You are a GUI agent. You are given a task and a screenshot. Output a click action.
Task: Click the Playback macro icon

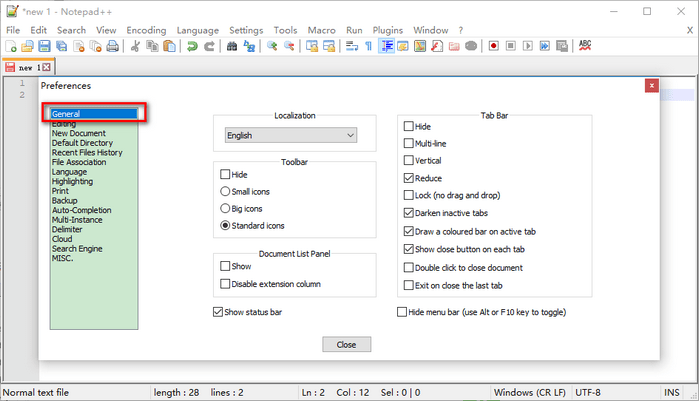(x=527, y=46)
